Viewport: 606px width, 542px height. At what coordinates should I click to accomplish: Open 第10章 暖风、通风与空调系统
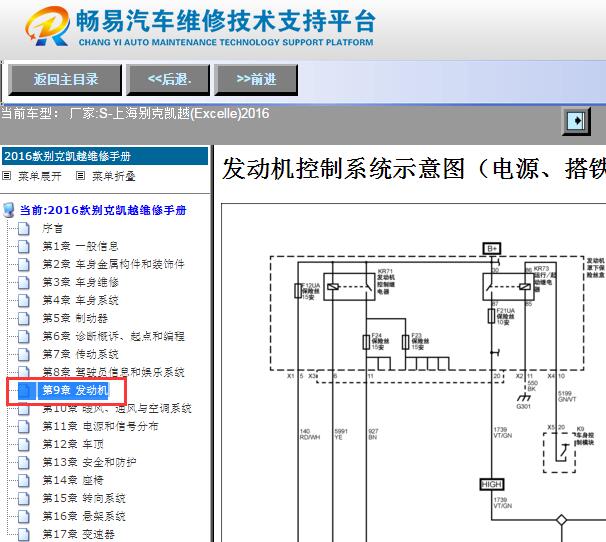pyautogui.click(x=117, y=408)
